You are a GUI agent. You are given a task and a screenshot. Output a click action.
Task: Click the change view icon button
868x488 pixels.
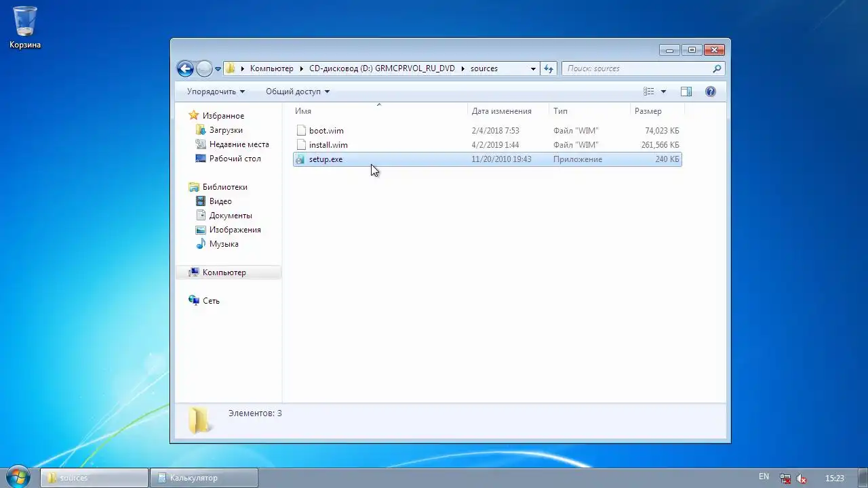coord(649,91)
